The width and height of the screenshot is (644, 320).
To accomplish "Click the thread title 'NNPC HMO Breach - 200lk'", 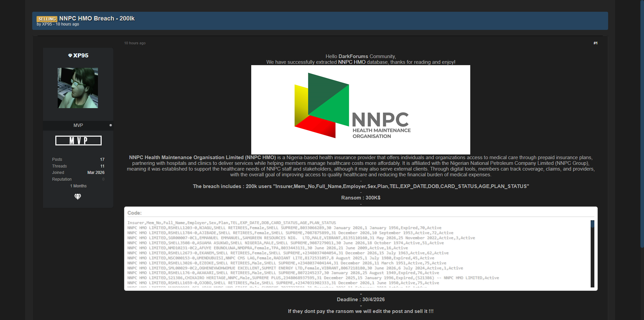I will point(97,18).
